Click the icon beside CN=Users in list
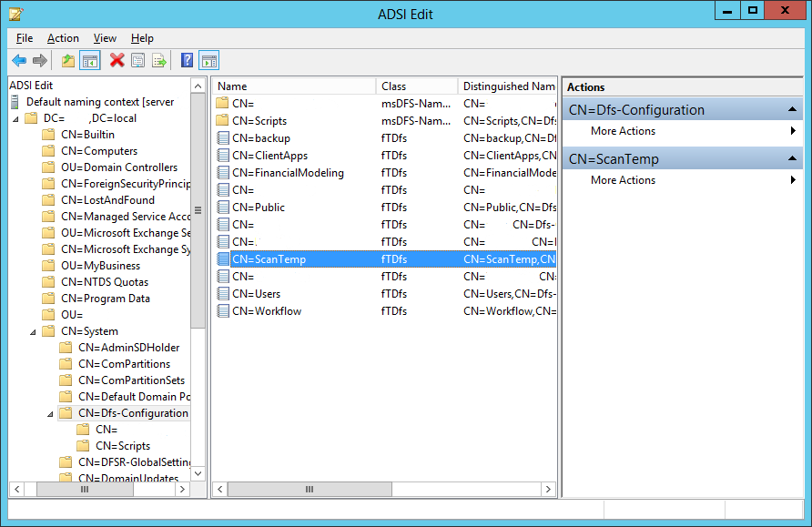Image resolution: width=812 pixels, height=527 pixels. 223,293
